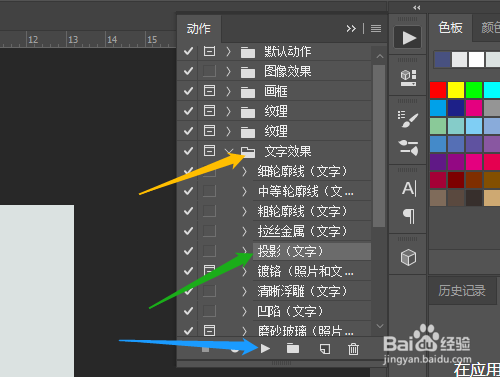Toggle dialog box for 中等轮廓线 action
The image size is (500, 377).
pos(209,191)
